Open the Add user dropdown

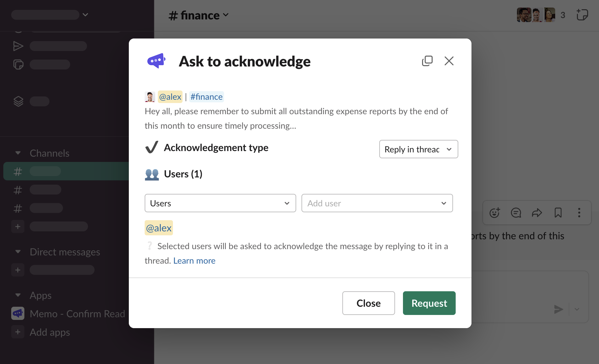[x=377, y=203]
